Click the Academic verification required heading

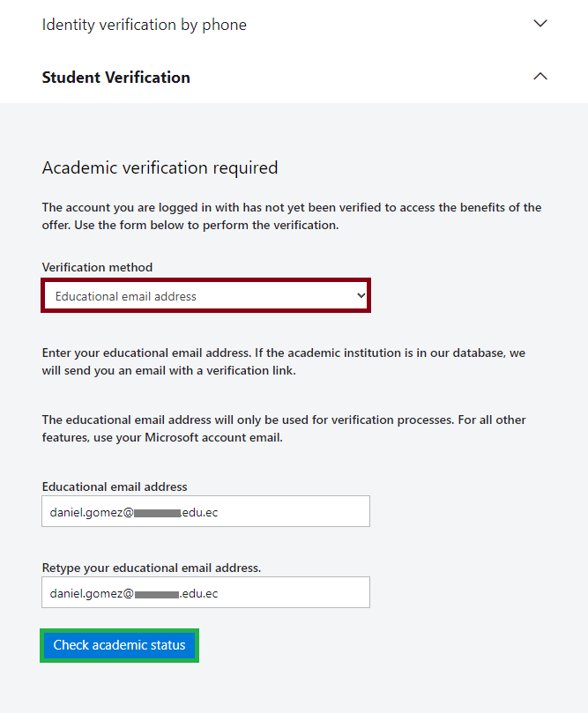[x=160, y=167]
